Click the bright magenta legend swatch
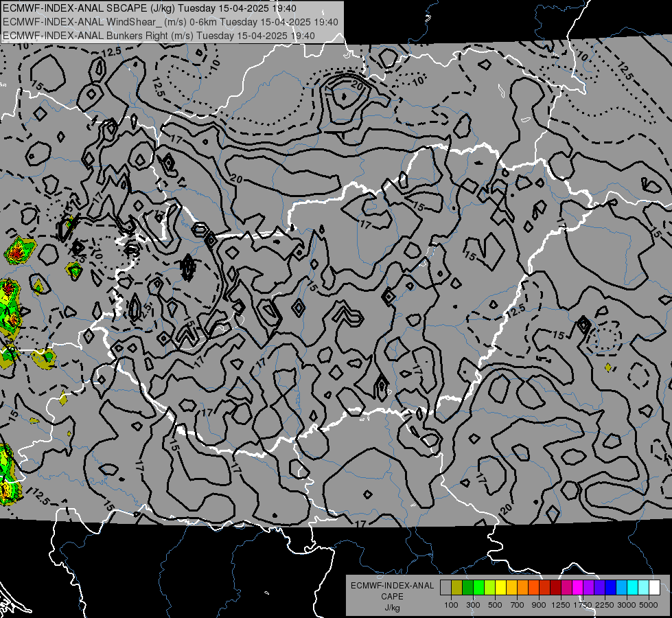The image size is (672, 618). (578, 588)
